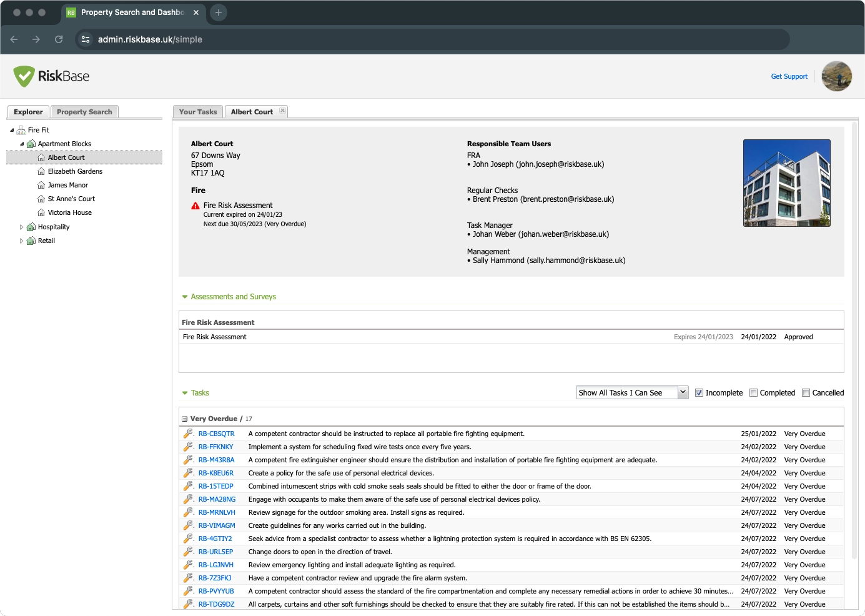Open the Fire Risk Assessment row

(512, 337)
